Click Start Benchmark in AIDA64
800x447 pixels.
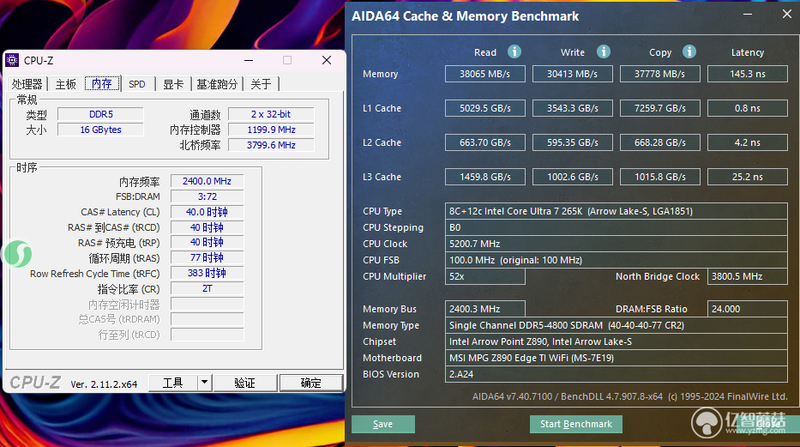pyautogui.click(x=576, y=424)
